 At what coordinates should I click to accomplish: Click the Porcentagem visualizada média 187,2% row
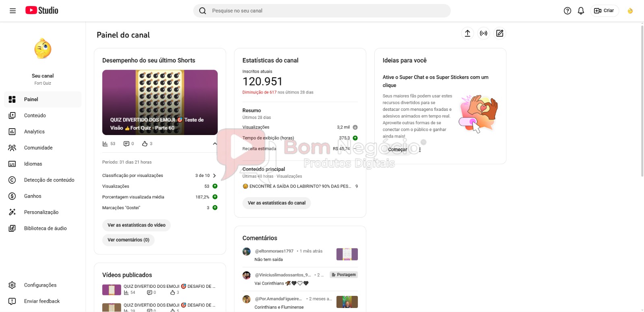click(x=160, y=197)
